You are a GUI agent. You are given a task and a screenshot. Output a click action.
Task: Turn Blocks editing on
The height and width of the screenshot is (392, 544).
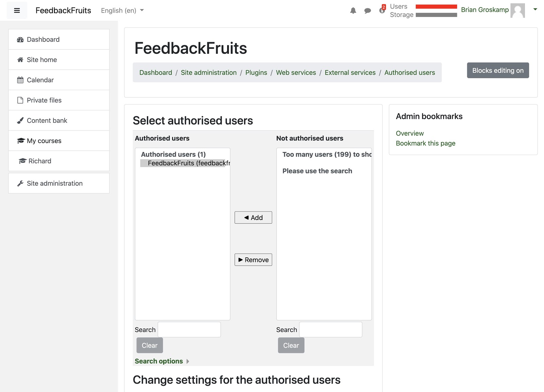[x=498, y=70]
